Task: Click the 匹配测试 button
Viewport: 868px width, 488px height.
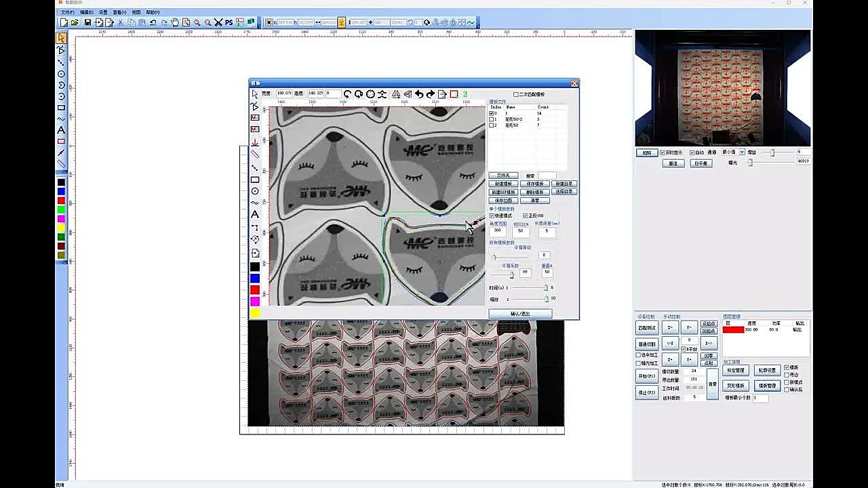Action: coord(647,328)
